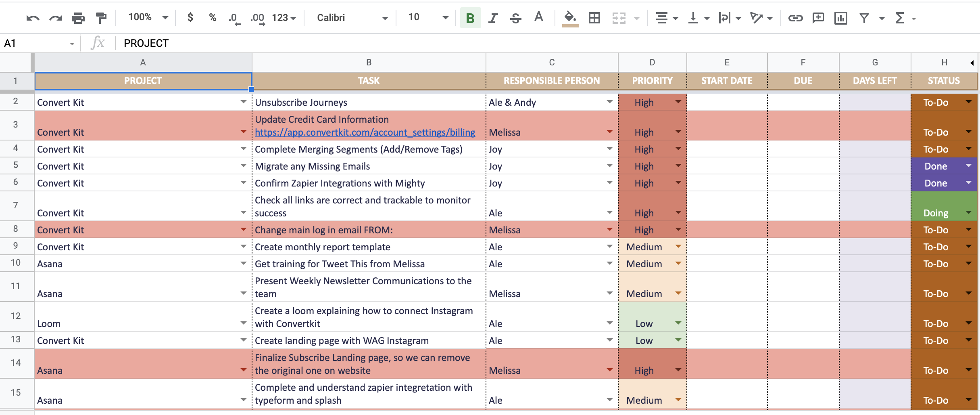Click the print icon
The width and height of the screenshot is (980, 415).
coord(78,18)
